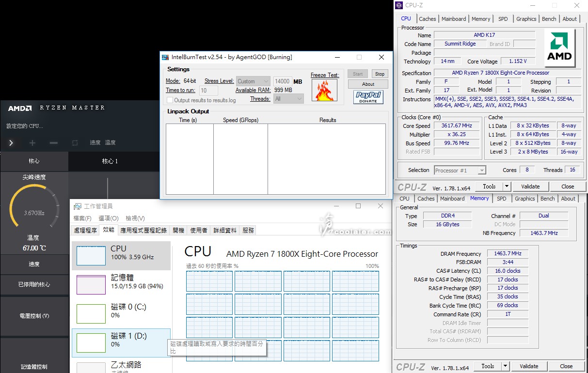Switch to Memory tab in upper CPU-Z
Image resolution: width=588 pixels, height=373 pixels.
[481, 19]
